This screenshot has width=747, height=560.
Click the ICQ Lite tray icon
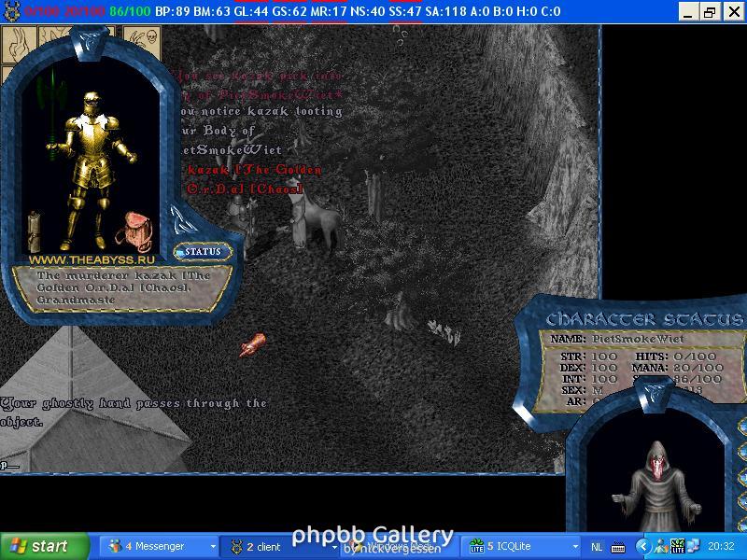pyautogui.click(x=680, y=547)
